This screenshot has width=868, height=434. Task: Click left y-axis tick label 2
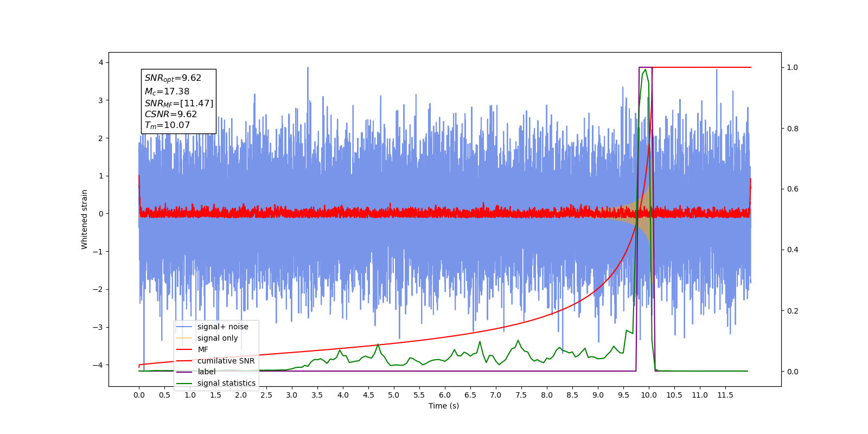[101, 138]
